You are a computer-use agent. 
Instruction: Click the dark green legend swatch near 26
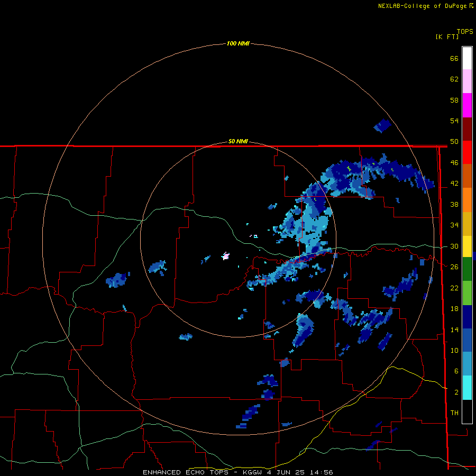coord(467,269)
